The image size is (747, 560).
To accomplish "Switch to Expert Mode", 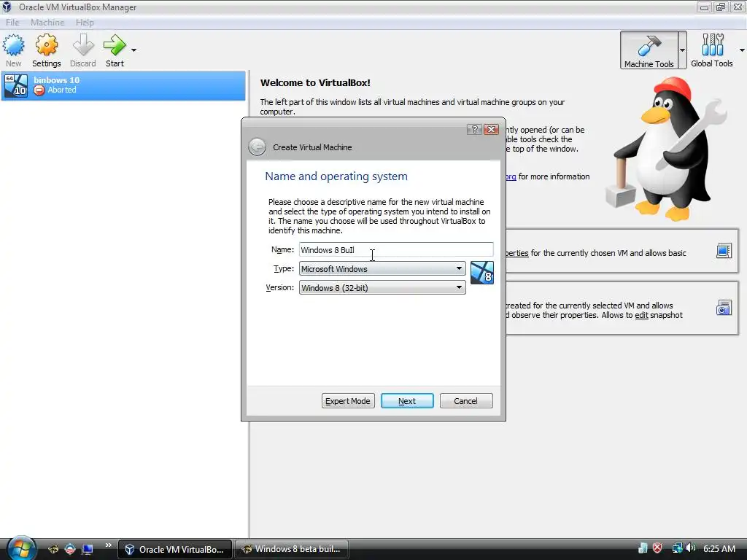I will tap(348, 401).
